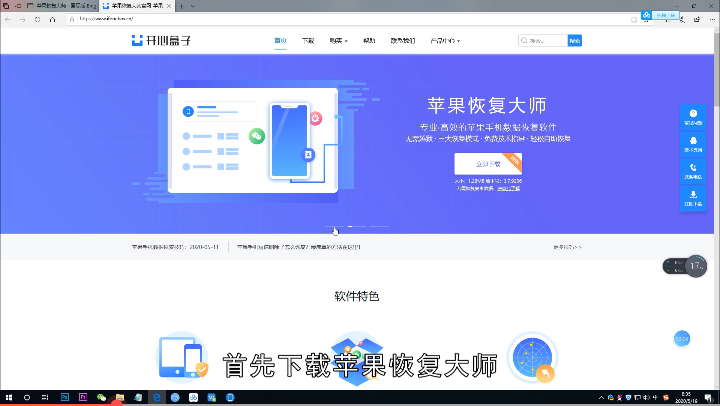
Task: Select the second banner carousel indicator
Action: coord(357,226)
